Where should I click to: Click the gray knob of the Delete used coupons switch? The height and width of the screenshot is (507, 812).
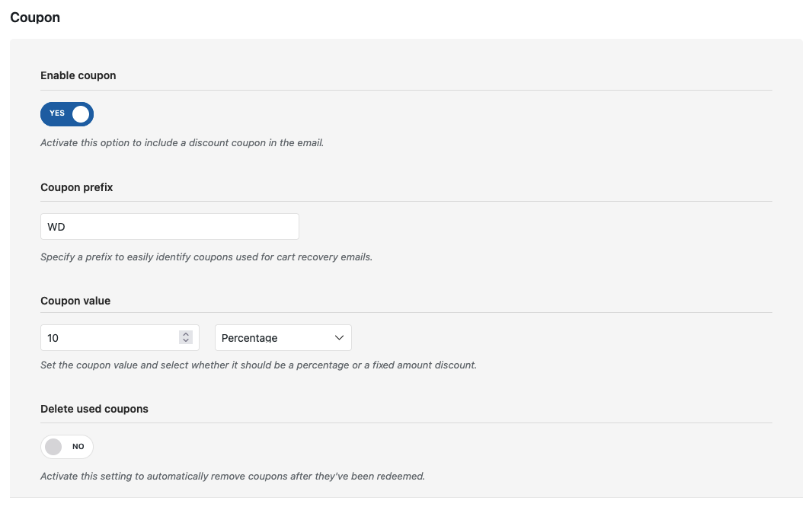[x=53, y=447]
